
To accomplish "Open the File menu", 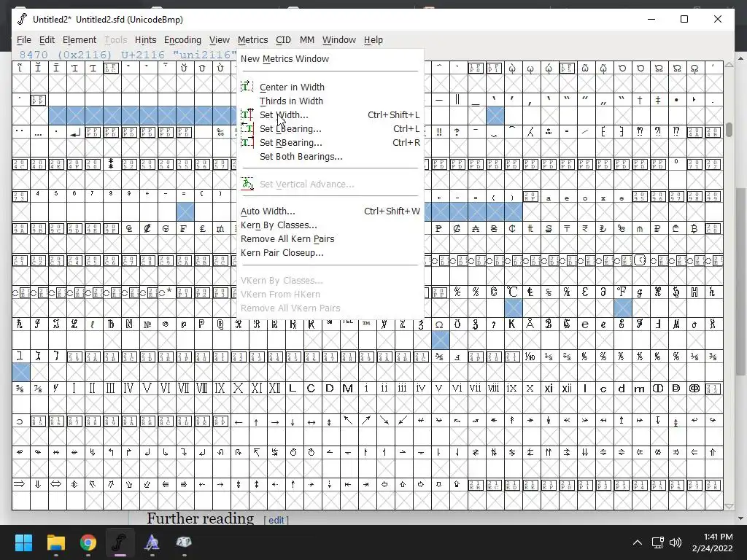I will tap(24, 40).
